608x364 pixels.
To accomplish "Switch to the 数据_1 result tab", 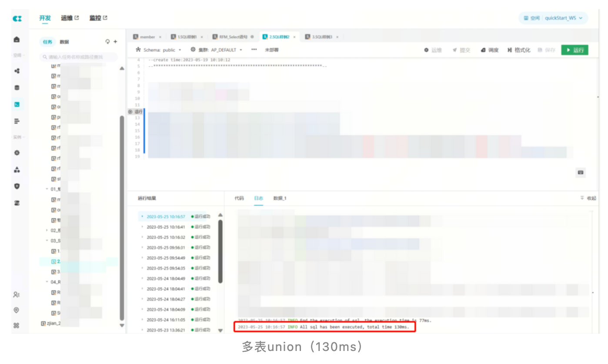I will point(280,198).
